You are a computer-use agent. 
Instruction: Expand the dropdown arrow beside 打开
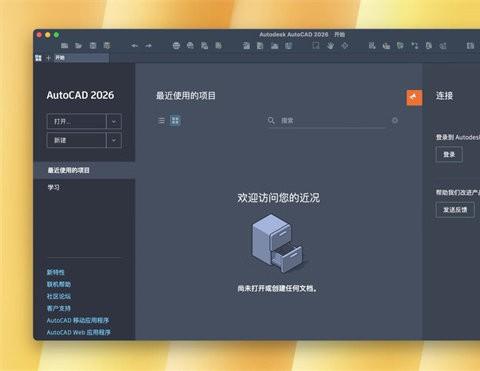pyautogui.click(x=114, y=121)
